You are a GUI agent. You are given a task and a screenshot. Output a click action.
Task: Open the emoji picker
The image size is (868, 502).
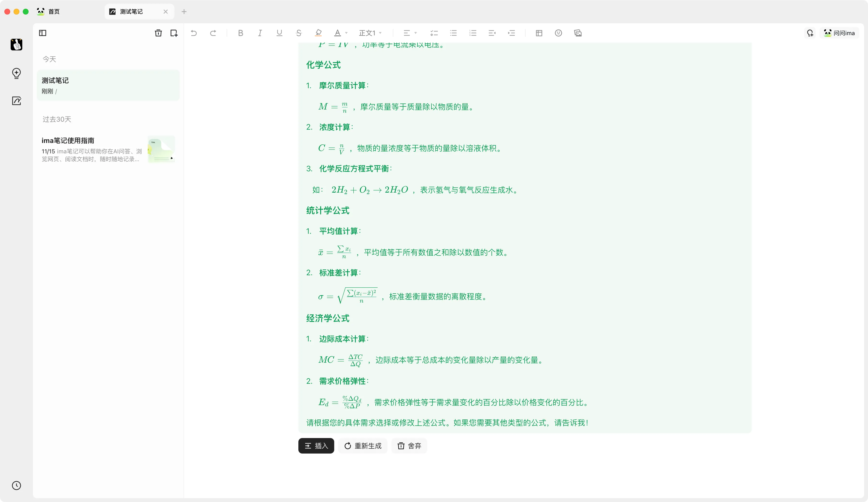click(558, 33)
